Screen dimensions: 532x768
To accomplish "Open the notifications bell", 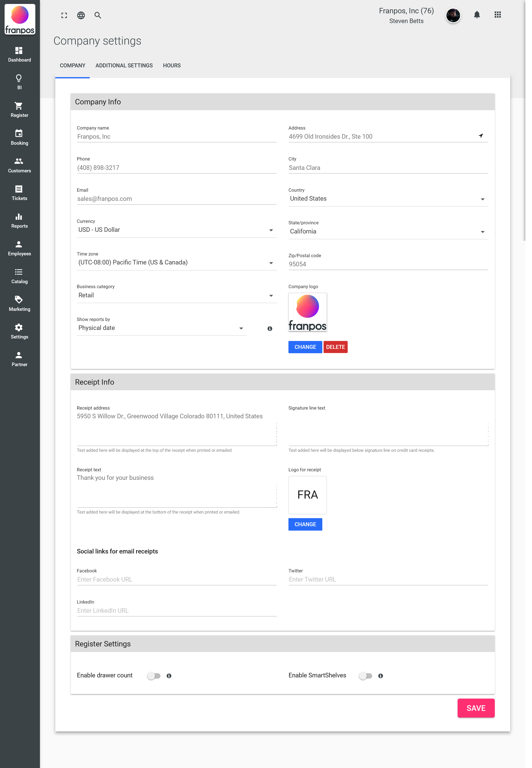I will click(x=477, y=15).
